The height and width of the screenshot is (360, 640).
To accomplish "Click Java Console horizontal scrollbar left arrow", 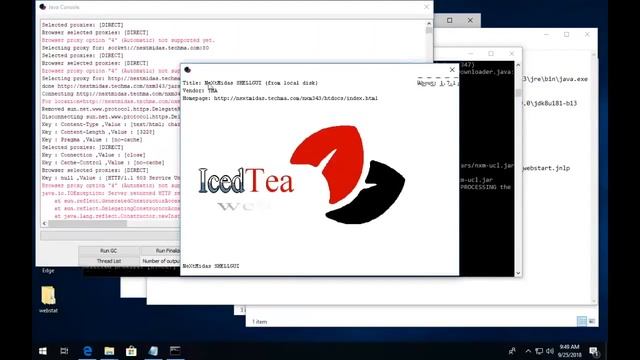I will coord(44,223).
